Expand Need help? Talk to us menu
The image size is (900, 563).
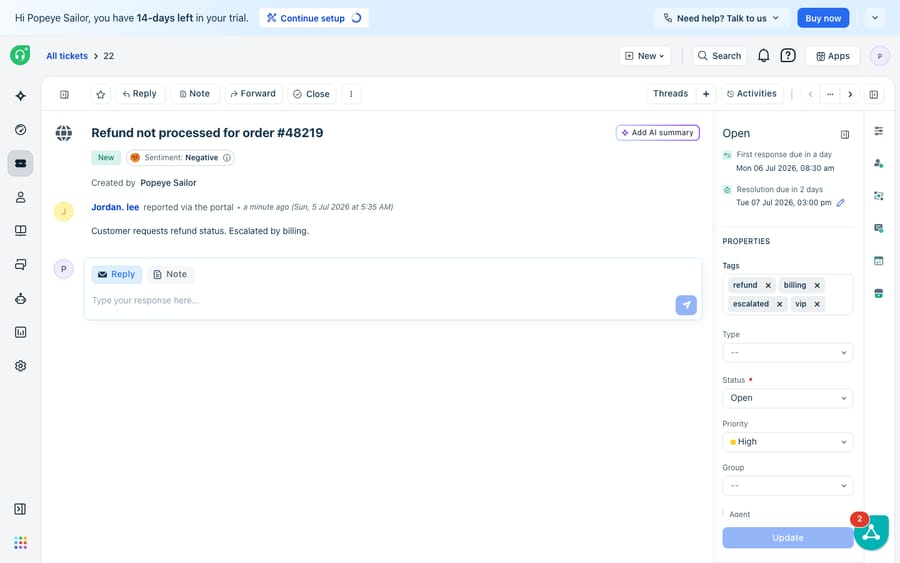pos(721,18)
